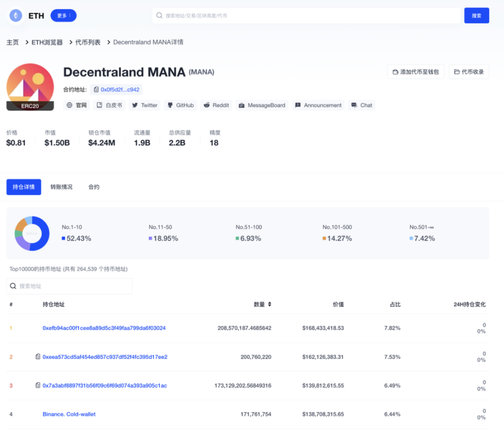Image resolution: width=504 pixels, height=432 pixels.
Task: Switch to the 转账情况 tab
Action: pos(61,187)
